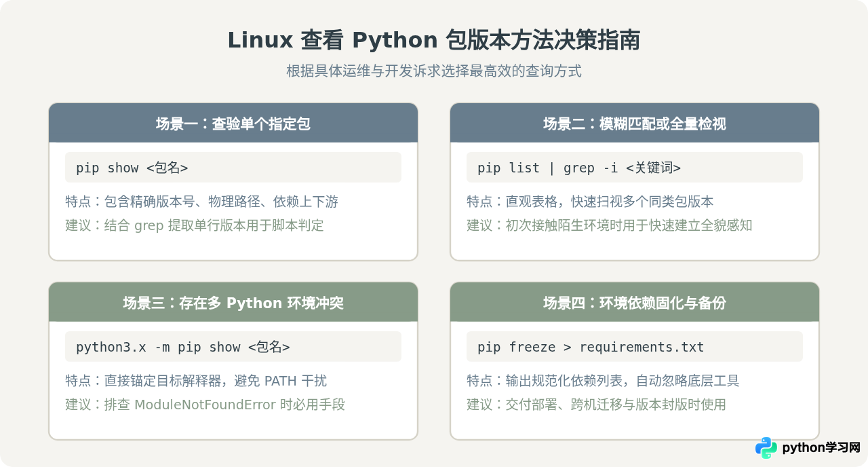Select the header '场景三：存在多 Python 环境冲突'
Viewport: 868px width, 467px height.
[233, 303]
